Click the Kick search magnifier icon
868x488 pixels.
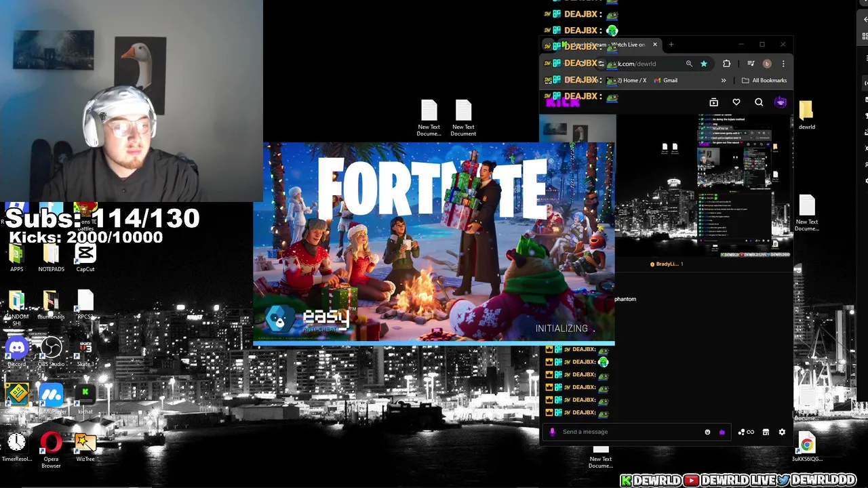[x=759, y=102]
